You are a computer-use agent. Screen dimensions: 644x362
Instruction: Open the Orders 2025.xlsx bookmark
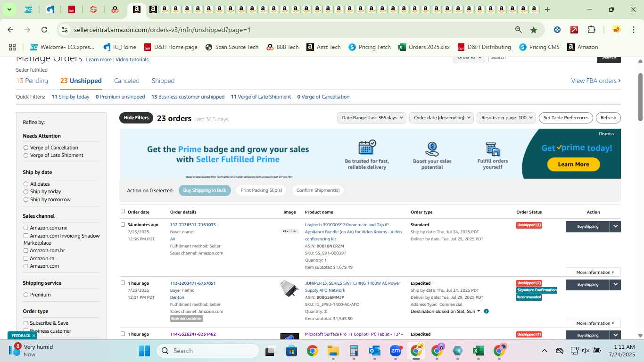pos(424,47)
